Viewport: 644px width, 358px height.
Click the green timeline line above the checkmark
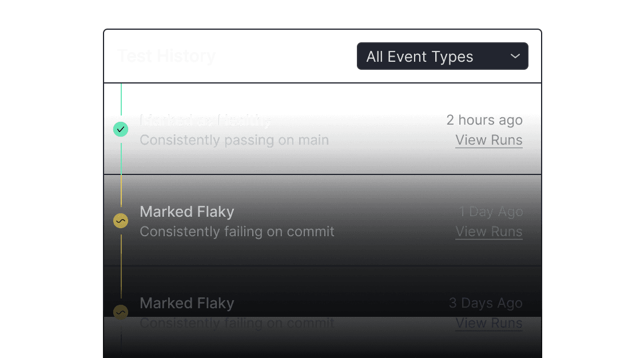coord(121,100)
